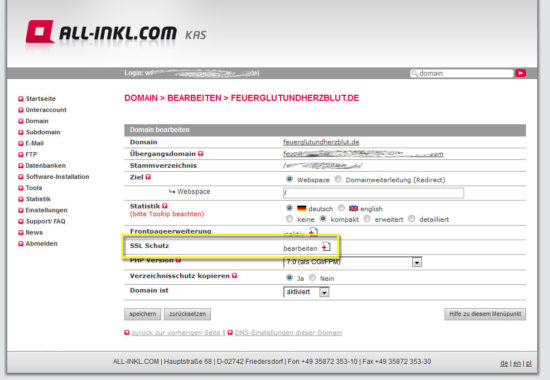
Task: Open help icon next to Verzeichnisschutz kopieren
Action: pos(234,276)
